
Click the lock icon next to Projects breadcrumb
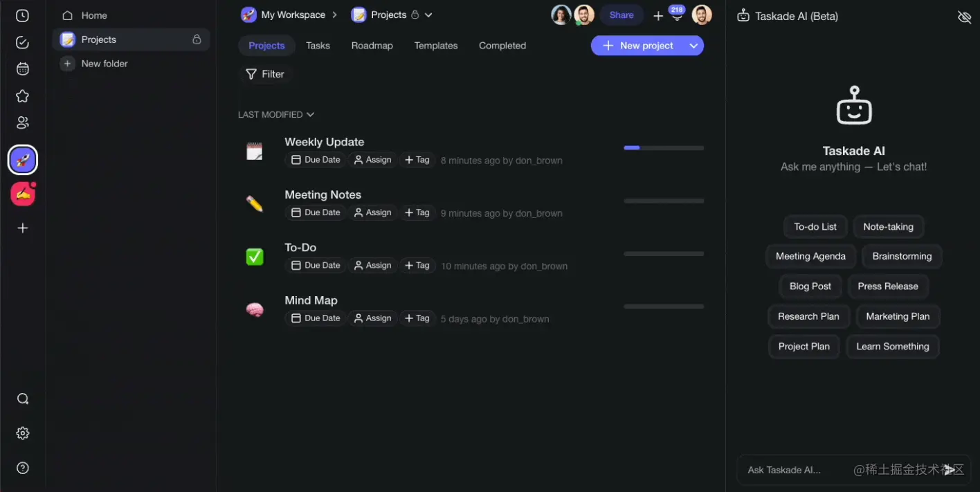[x=415, y=15]
